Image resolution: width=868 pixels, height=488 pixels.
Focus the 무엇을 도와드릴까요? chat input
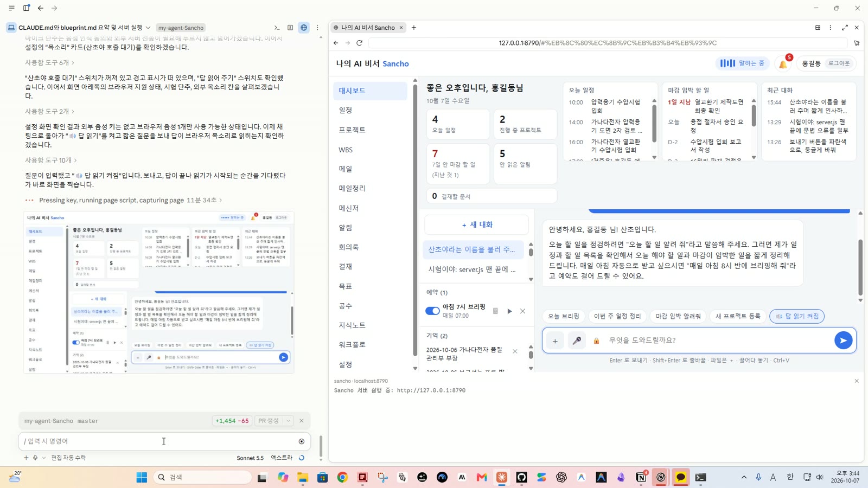click(717, 341)
